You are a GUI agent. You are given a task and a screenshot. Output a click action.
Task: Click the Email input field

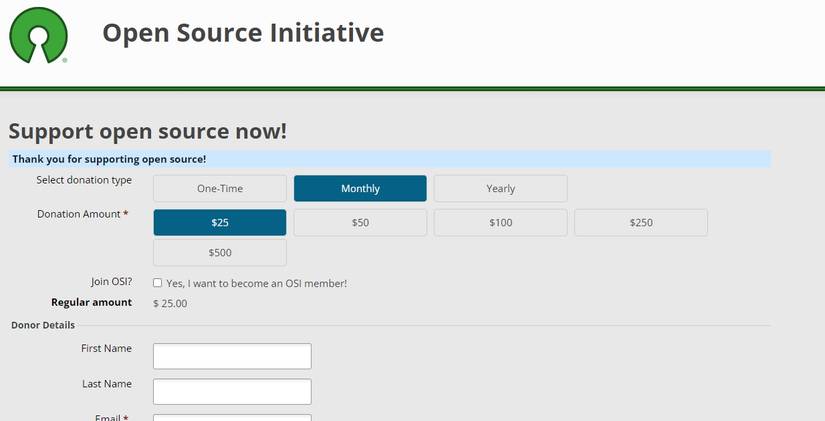pos(232,418)
